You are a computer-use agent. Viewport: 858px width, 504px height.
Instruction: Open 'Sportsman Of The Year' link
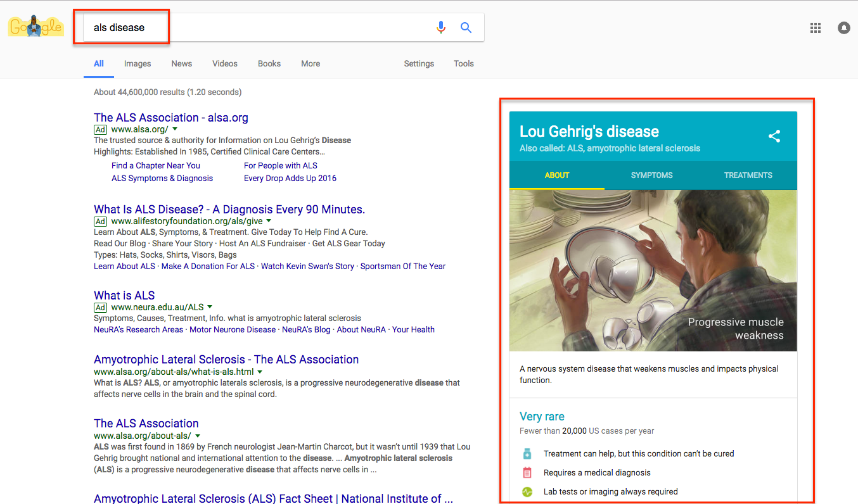pyautogui.click(x=403, y=266)
